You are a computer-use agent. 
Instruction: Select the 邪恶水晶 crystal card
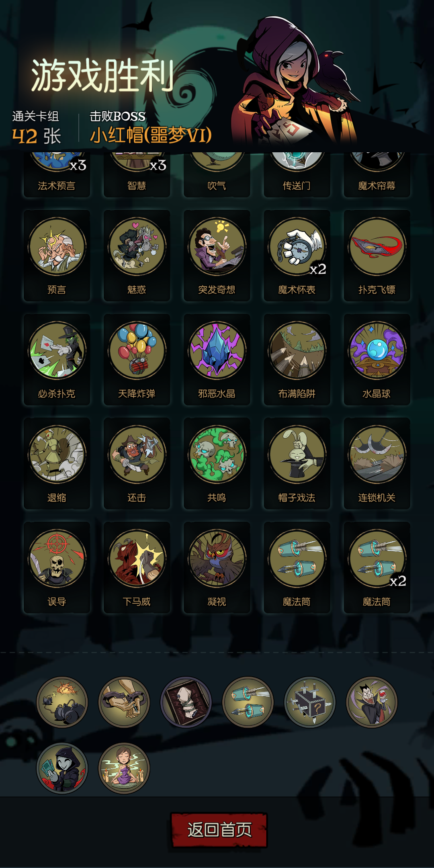(x=217, y=360)
